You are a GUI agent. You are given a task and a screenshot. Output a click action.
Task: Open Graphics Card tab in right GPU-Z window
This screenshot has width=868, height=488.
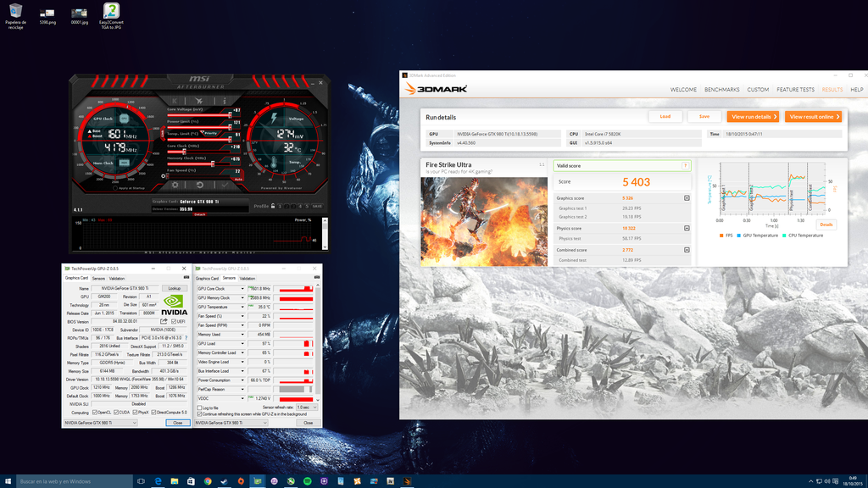tap(207, 278)
